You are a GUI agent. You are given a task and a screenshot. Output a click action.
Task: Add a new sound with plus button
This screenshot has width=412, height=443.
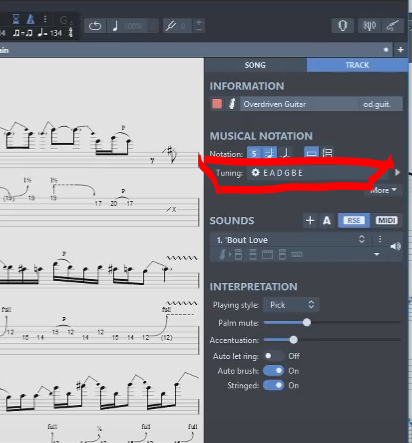tap(310, 220)
